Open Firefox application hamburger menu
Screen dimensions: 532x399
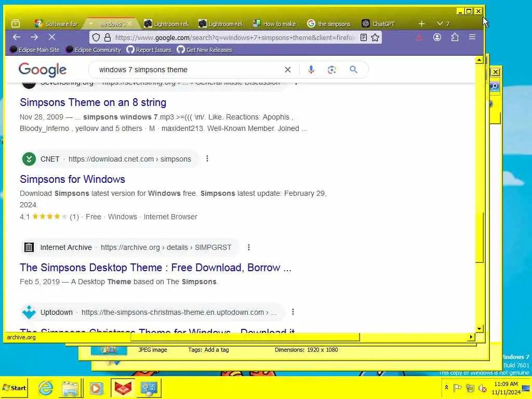(472, 37)
